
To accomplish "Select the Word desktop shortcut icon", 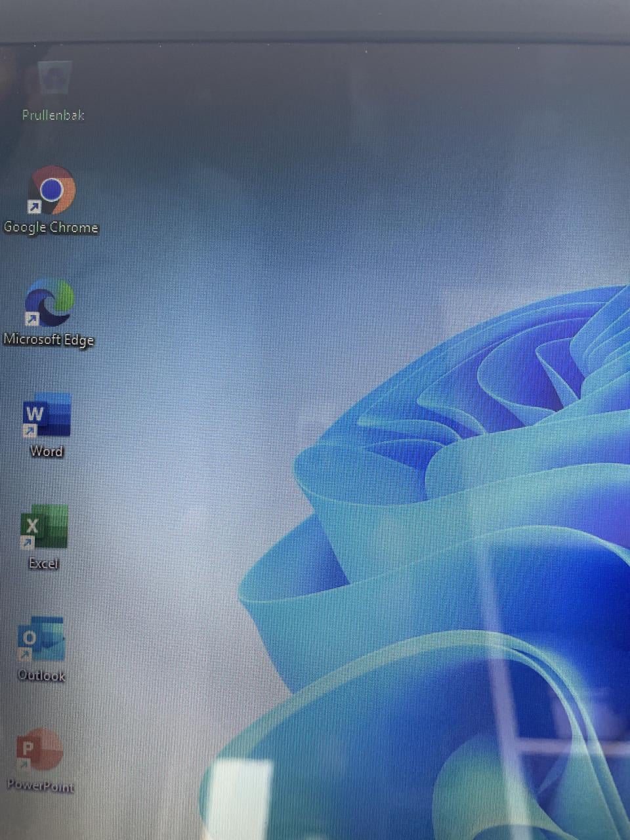I will [47, 415].
